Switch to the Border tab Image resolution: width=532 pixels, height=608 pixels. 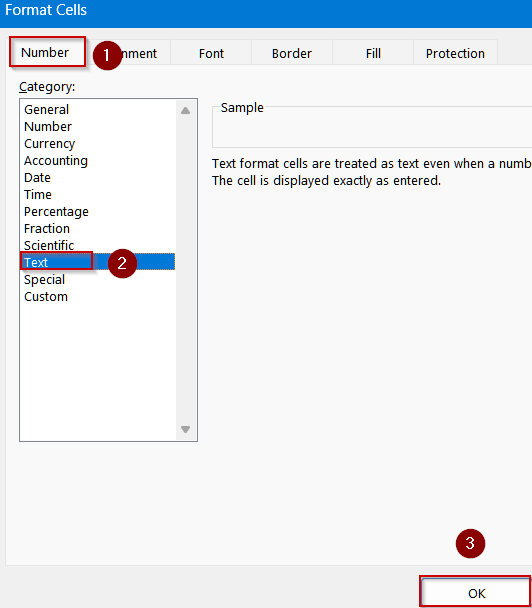point(292,53)
